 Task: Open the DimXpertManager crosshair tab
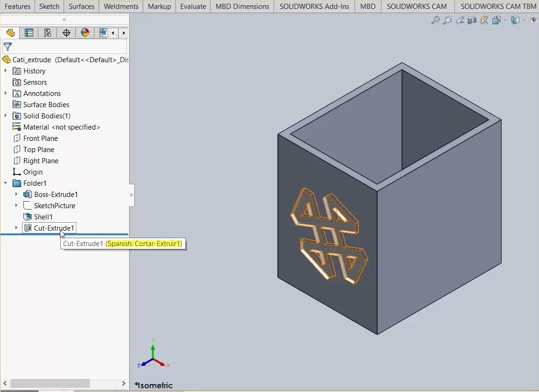[66, 33]
